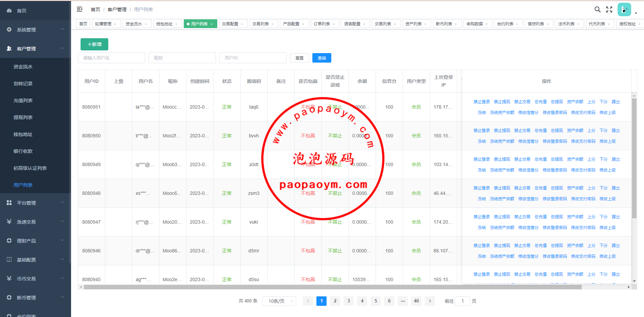Close the 交易配置 tab
Viewport: 644px width, 317px height.
[x=242, y=24]
